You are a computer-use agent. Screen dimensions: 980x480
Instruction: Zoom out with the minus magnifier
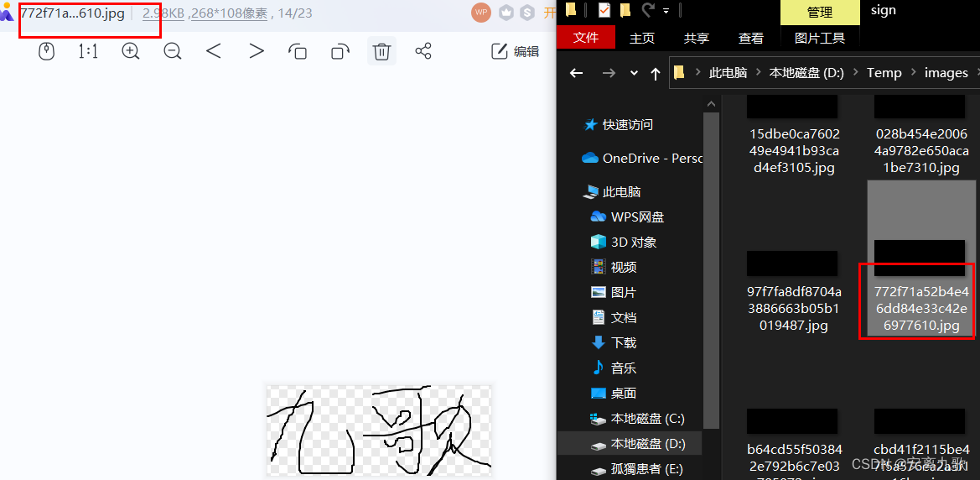coord(173,51)
